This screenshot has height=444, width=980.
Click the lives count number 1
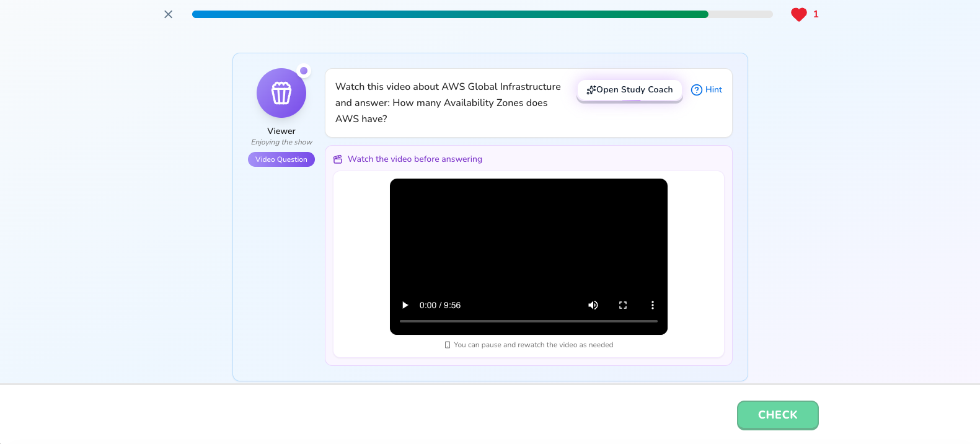coord(816,14)
